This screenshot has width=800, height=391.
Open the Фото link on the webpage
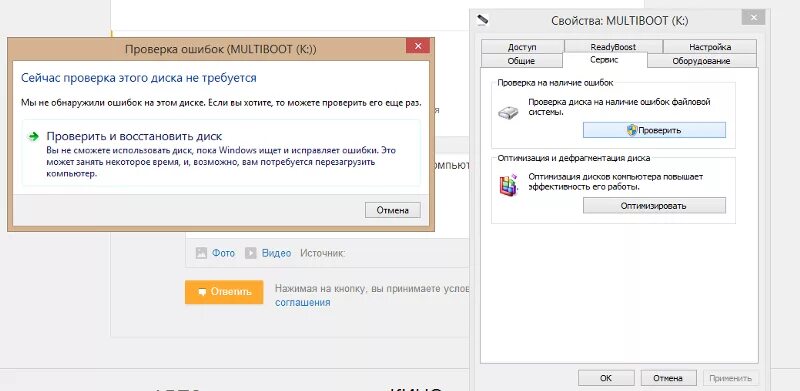pyautogui.click(x=223, y=253)
